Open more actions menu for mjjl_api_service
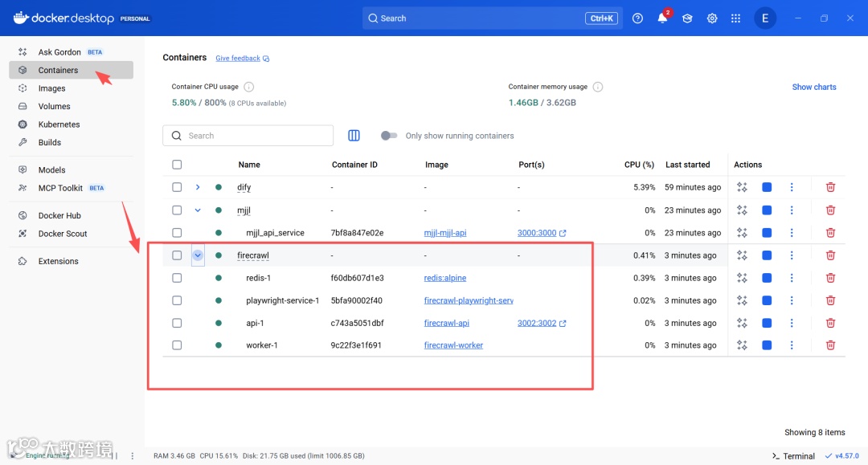This screenshot has height=465, width=868. tap(792, 233)
